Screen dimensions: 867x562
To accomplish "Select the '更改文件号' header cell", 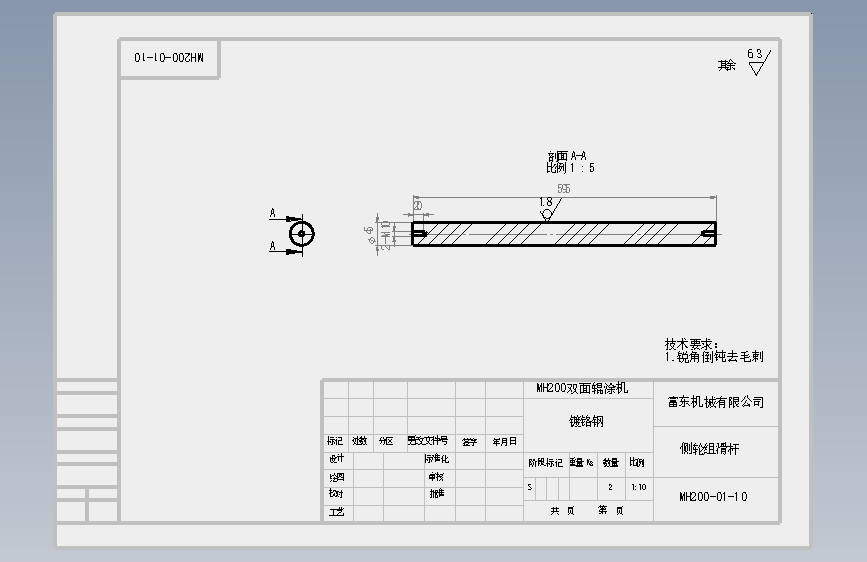I will click(427, 441).
